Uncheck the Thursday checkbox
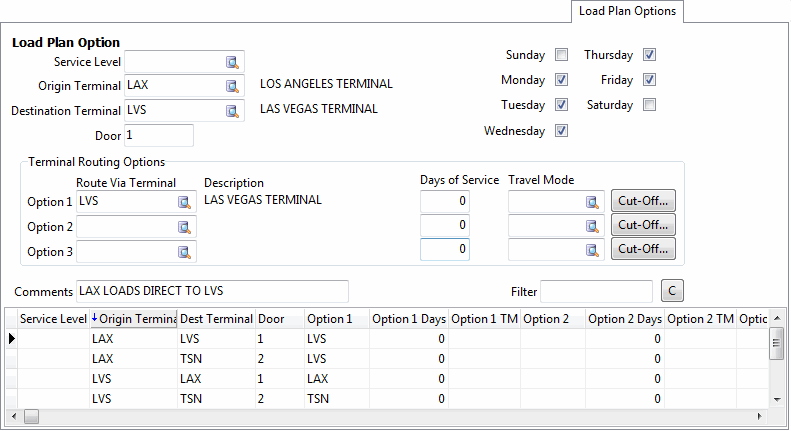Screen dimensions: 791x431 (650, 55)
